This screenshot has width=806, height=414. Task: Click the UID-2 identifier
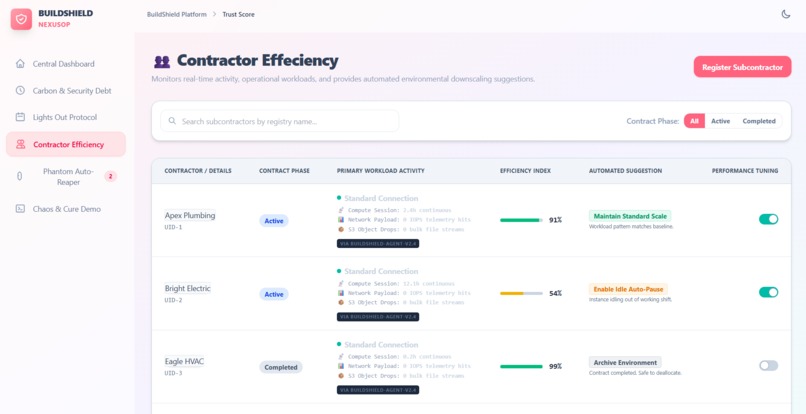pos(173,300)
